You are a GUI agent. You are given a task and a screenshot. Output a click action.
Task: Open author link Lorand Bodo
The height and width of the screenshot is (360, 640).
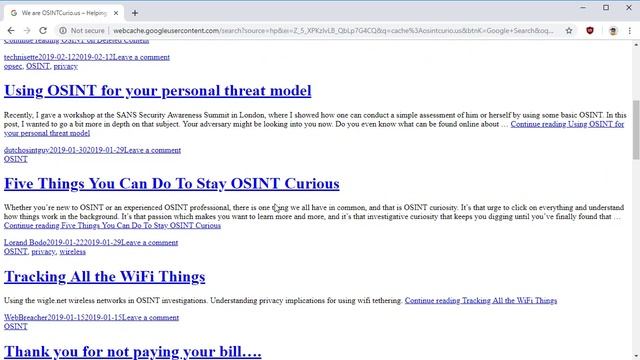(x=25, y=242)
